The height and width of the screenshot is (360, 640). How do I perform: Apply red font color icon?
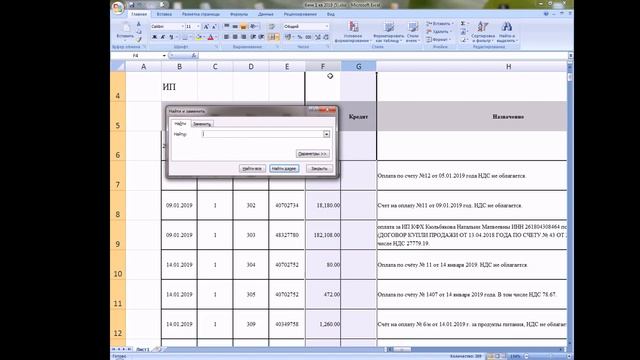(211, 37)
